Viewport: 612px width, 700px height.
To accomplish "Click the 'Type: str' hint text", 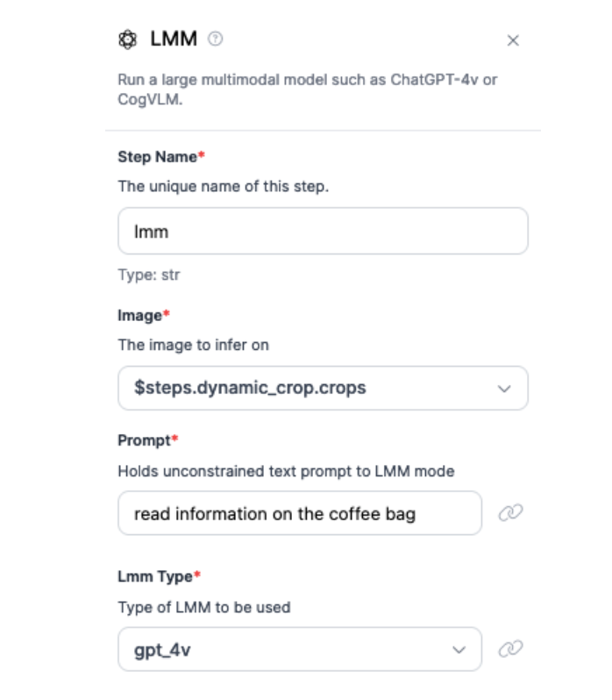I will point(149,275).
